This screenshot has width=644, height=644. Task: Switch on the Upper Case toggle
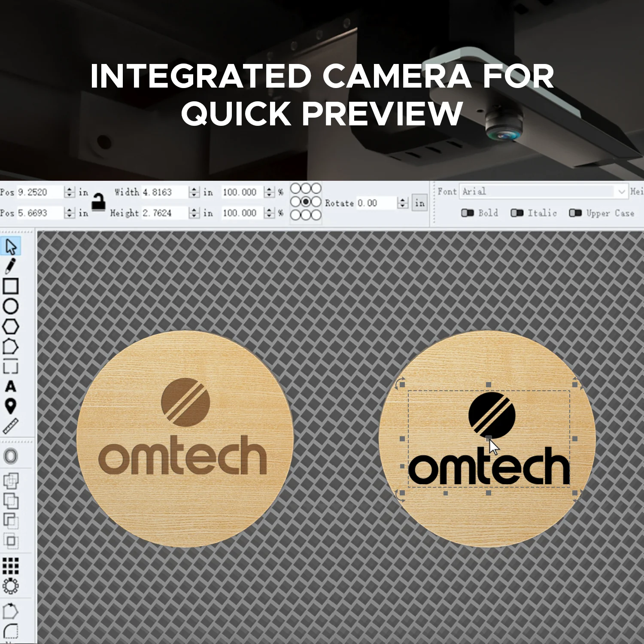click(x=575, y=213)
